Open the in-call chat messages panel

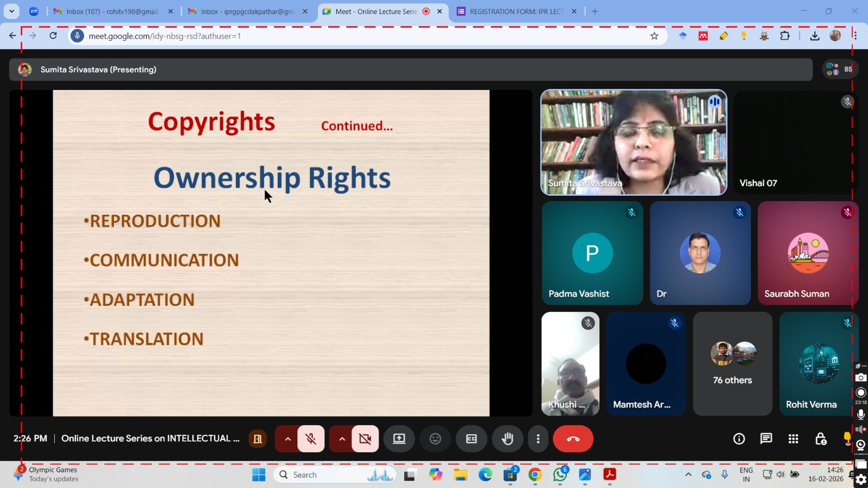766,439
